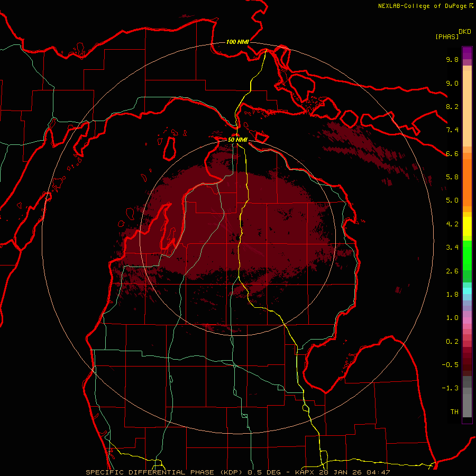
Task: Click the -0.5 value on color scale
Action: pos(450,365)
